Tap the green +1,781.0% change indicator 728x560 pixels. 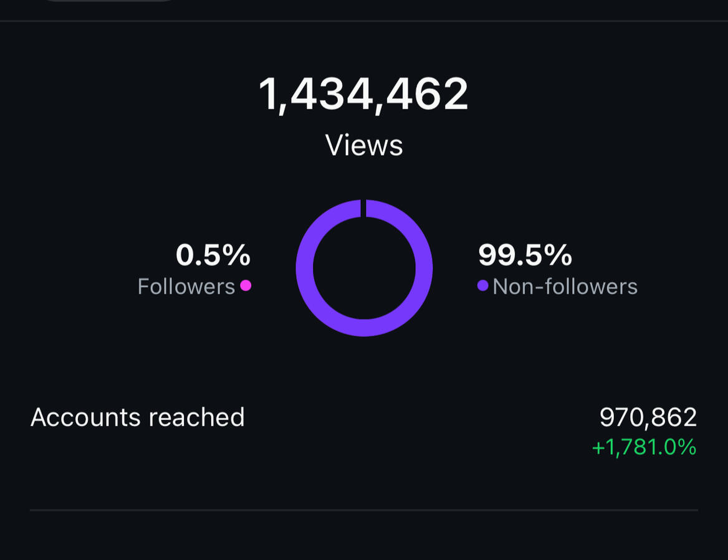pos(644,447)
